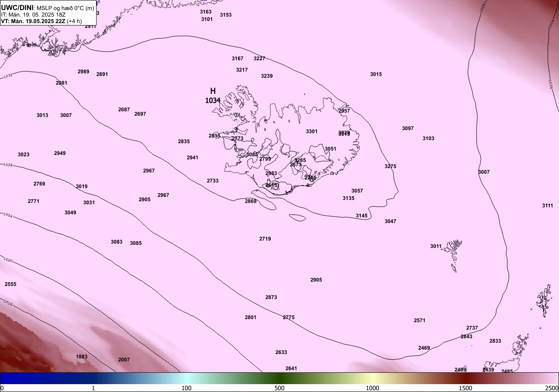The width and height of the screenshot is (559, 392).
Task: Click the 3145 value
Action: pos(362,216)
